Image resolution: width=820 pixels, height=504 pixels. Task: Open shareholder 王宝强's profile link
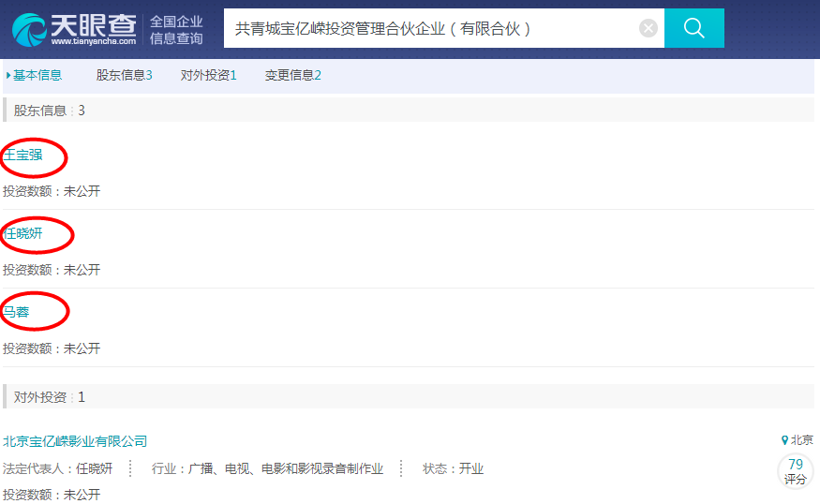tap(22, 155)
